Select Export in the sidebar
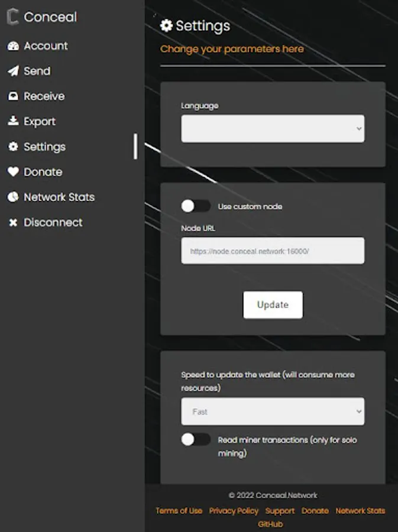This screenshot has width=398, height=532. pos(40,121)
